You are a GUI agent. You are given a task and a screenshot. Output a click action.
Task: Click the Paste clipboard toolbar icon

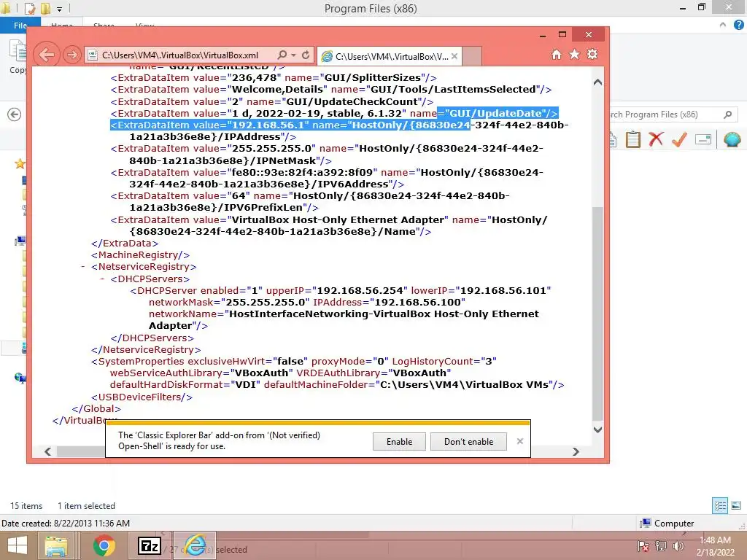[632, 139]
